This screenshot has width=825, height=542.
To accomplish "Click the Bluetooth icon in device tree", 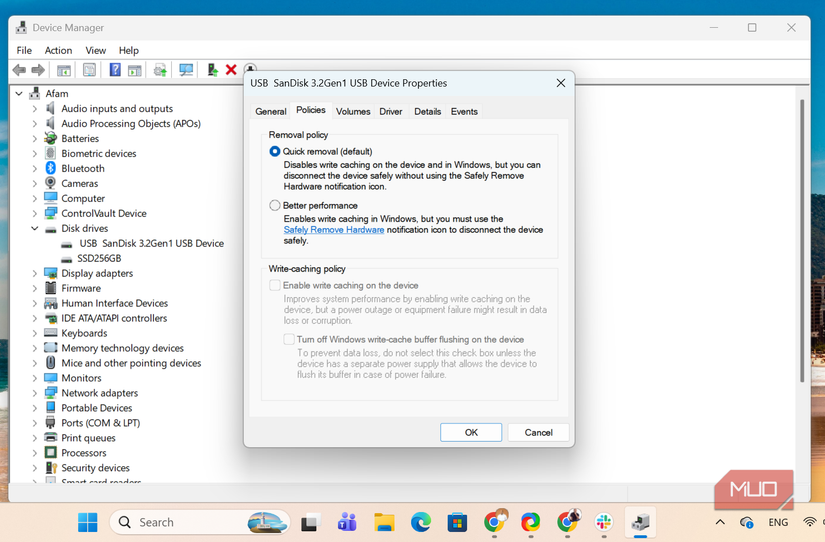I will click(x=51, y=168).
